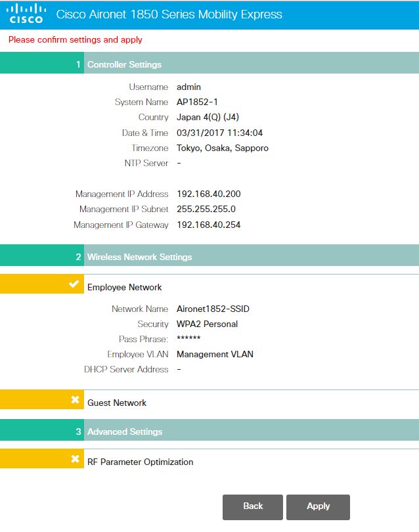Go Back to previous setup page

click(253, 507)
